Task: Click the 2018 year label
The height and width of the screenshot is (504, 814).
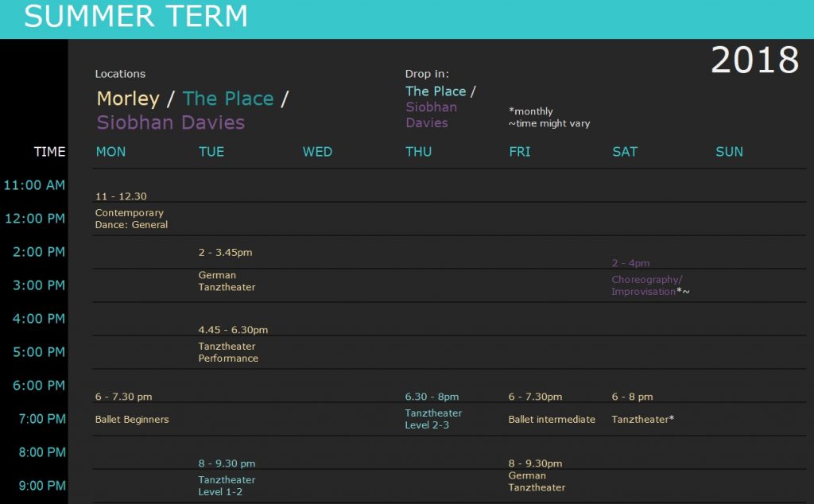Action: pyautogui.click(x=755, y=60)
